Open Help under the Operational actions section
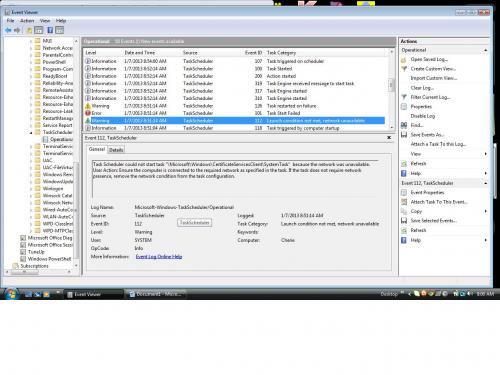Image resolution: width=500 pixels, height=375 pixels. coord(416,173)
